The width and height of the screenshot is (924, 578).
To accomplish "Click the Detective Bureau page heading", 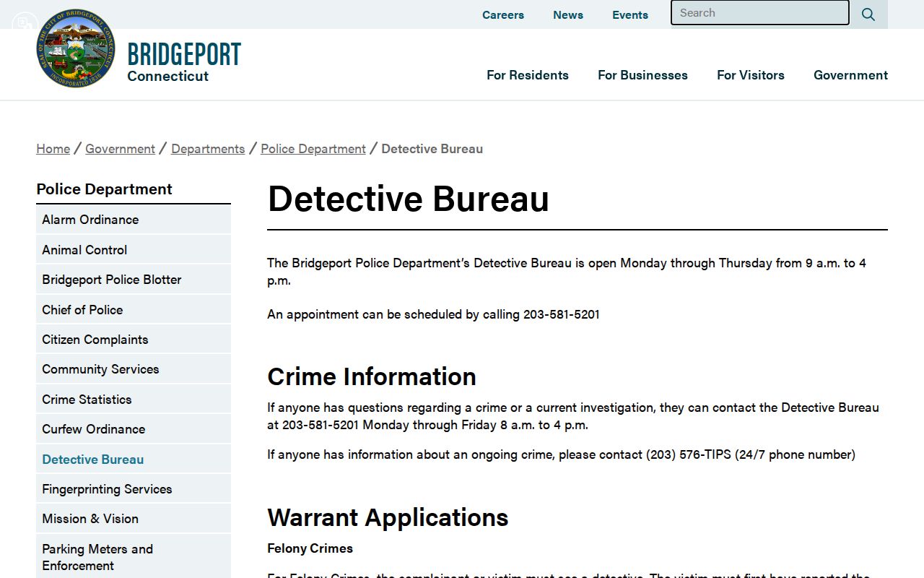I will [x=409, y=198].
